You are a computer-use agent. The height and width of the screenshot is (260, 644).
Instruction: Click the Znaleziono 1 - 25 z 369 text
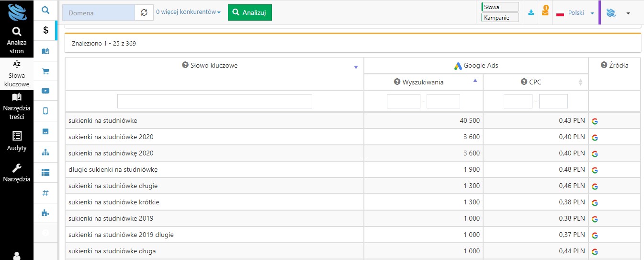point(104,43)
